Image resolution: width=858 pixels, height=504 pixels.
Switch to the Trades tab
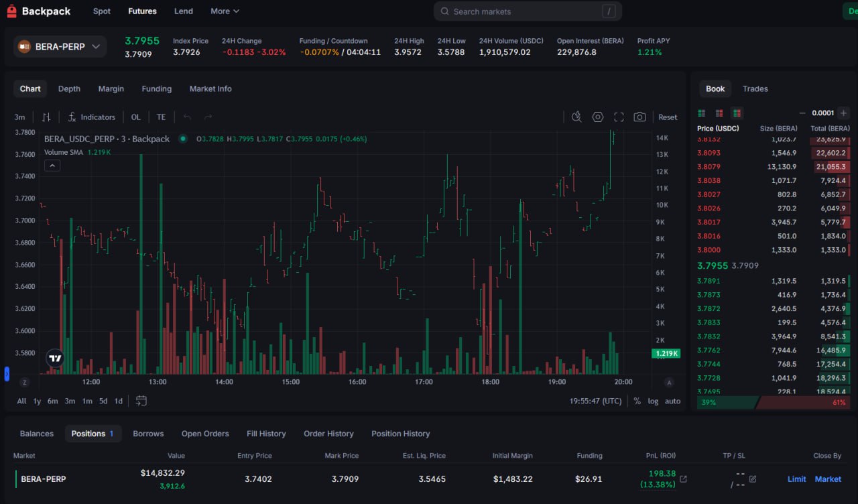[x=755, y=88]
